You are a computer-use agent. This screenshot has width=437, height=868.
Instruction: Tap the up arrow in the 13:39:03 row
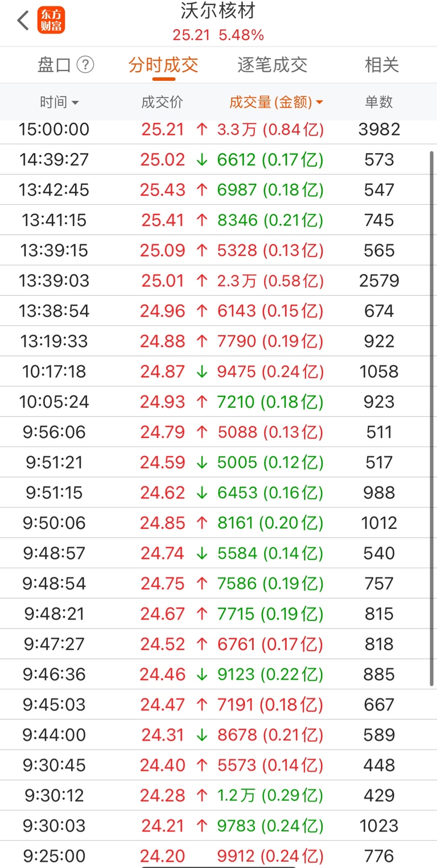[x=202, y=280]
